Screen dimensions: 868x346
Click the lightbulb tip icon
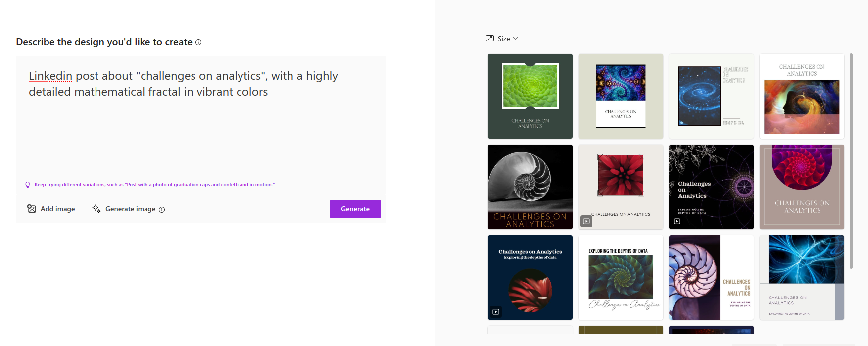pos(28,185)
